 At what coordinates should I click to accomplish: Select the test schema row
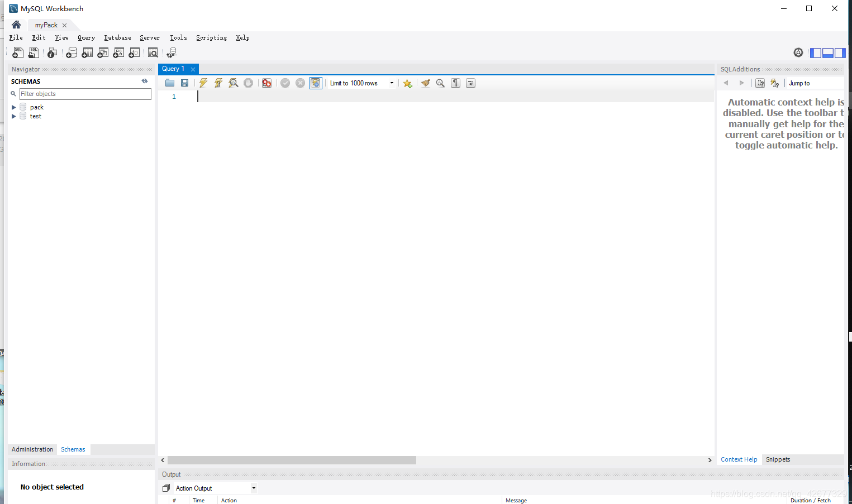36,116
